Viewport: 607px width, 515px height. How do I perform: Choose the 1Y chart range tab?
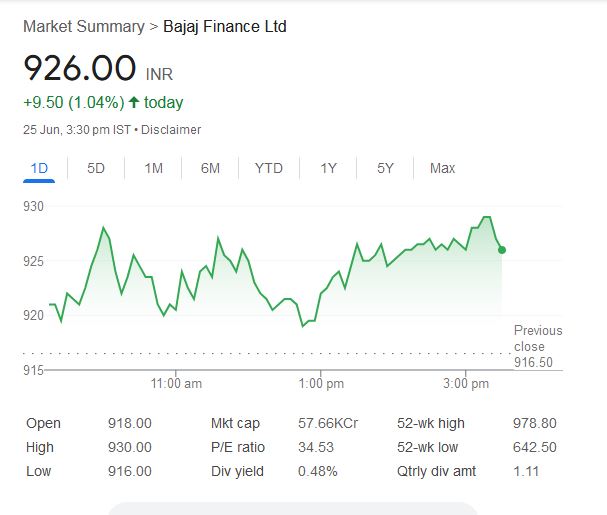click(x=328, y=168)
